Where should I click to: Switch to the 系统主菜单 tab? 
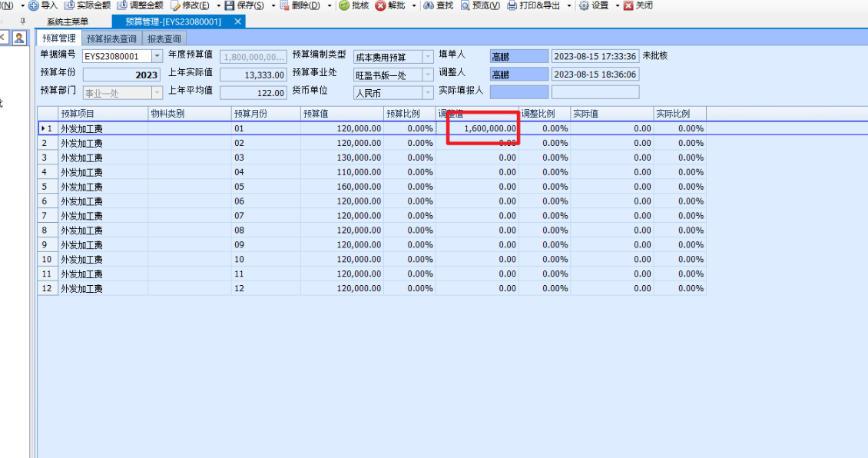tap(68, 22)
